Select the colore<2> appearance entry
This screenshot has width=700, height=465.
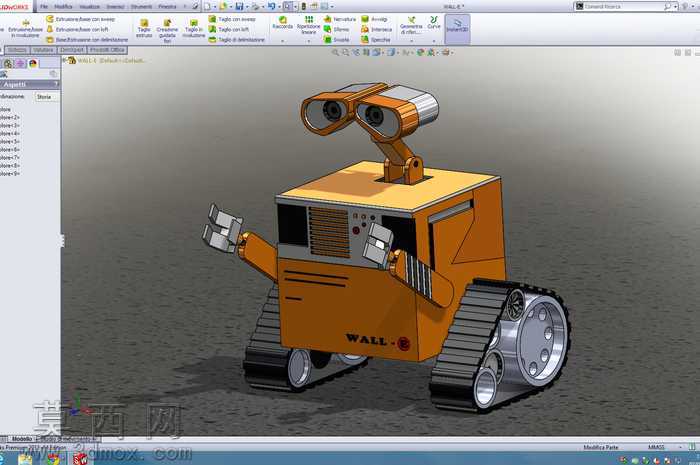tap(10, 117)
